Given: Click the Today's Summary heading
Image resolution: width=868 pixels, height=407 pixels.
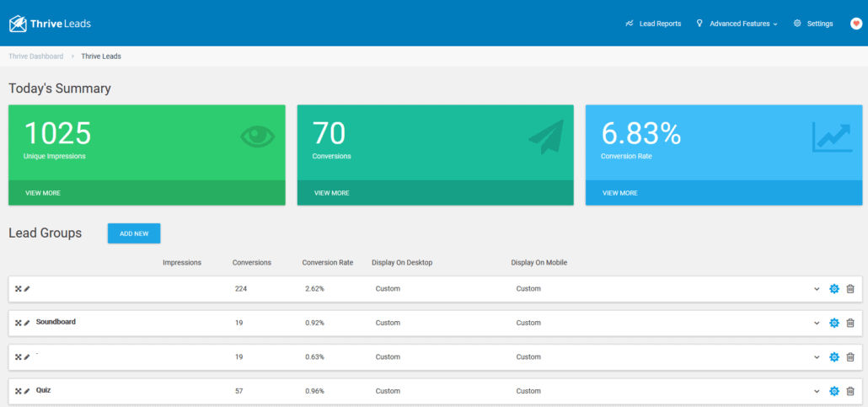Looking at the screenshot, I should pyautogui.click(x=60, y=88).
